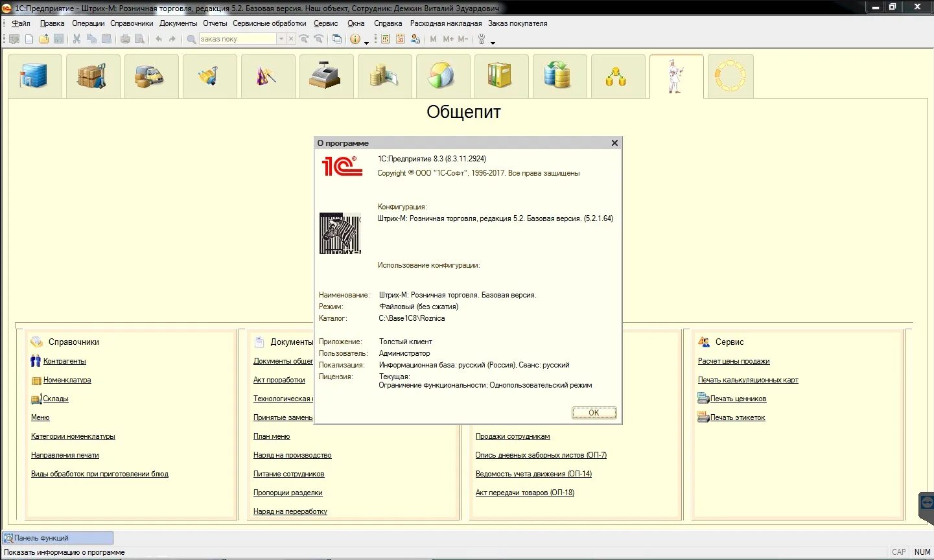The width and height of the screenshot is (934, 560).
Task: Click the wrench settings toolbar icon
Action: tap(482, 39)
